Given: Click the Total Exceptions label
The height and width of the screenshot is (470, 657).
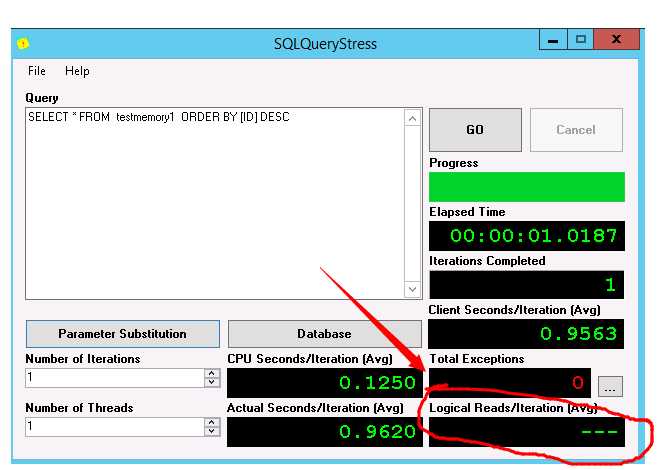Looking at the screenshot, I should click(477, 359).
